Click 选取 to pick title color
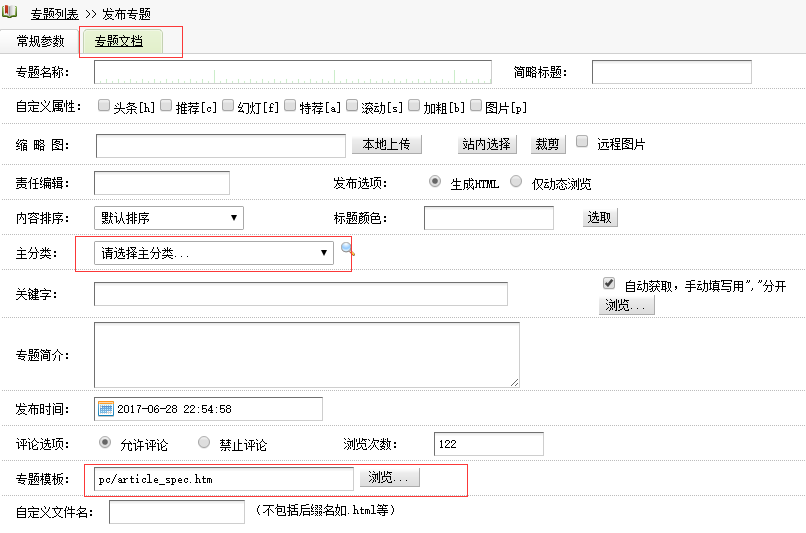The height and width of the screenshot is (533, 806). tap(599, 218)
